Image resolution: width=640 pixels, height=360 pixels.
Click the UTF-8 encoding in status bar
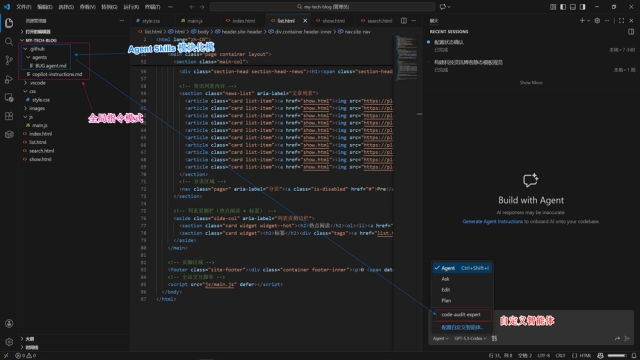544,356
